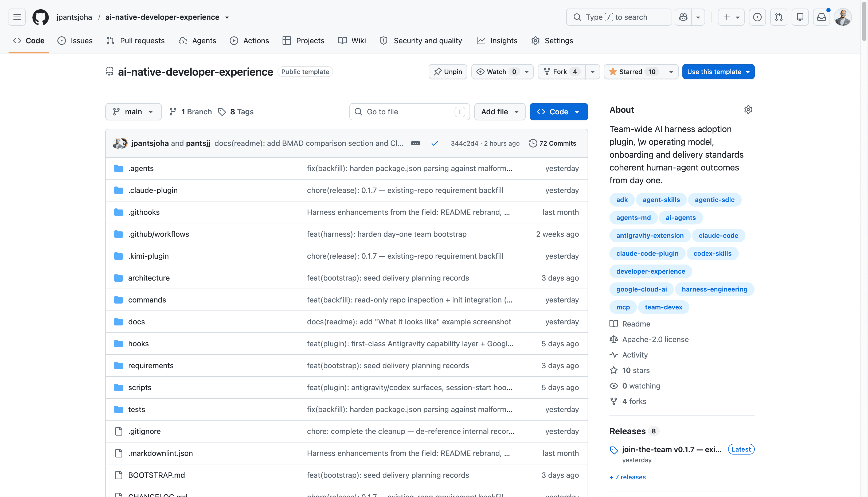Viewport: 868px width, 497px height.
Task: Unpin the repository
Action: click(x=448, y=72)
